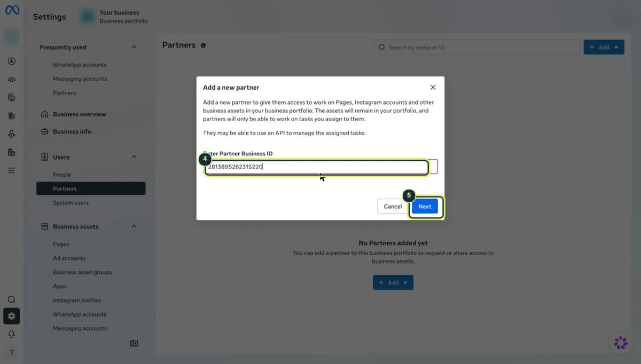Screen dimensions: 641x364
Task: Click the Users section header
Action: (x=61, y=157)
